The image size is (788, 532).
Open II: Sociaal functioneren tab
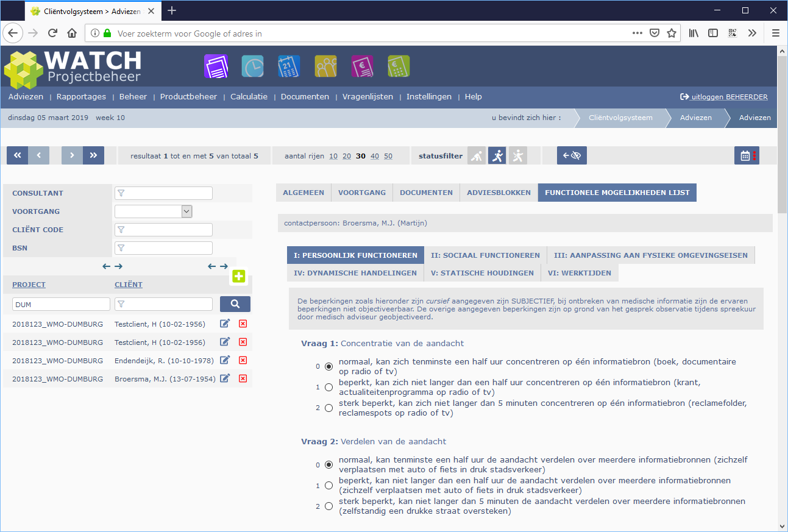[485, 255]
